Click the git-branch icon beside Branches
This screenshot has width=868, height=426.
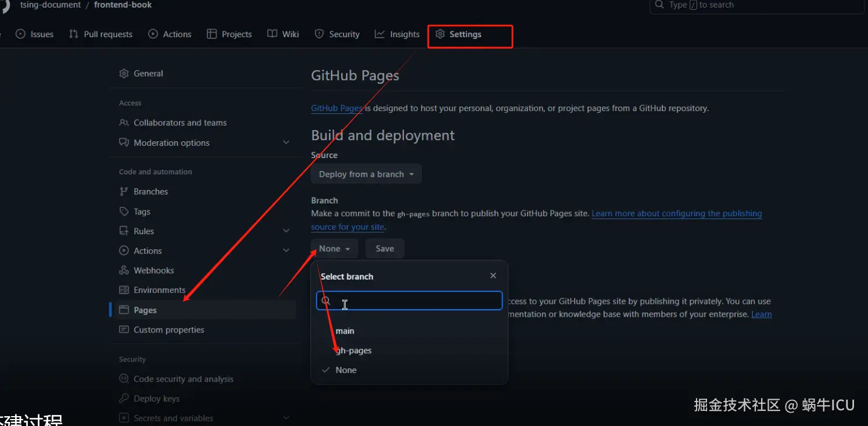pos(124,191)
